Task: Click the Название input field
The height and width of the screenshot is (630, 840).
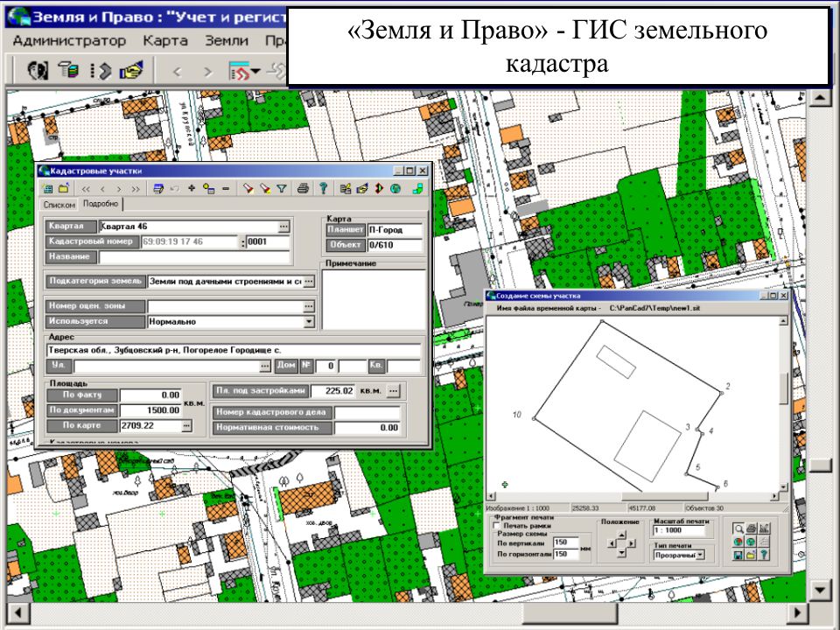Action: click(194, 256)
